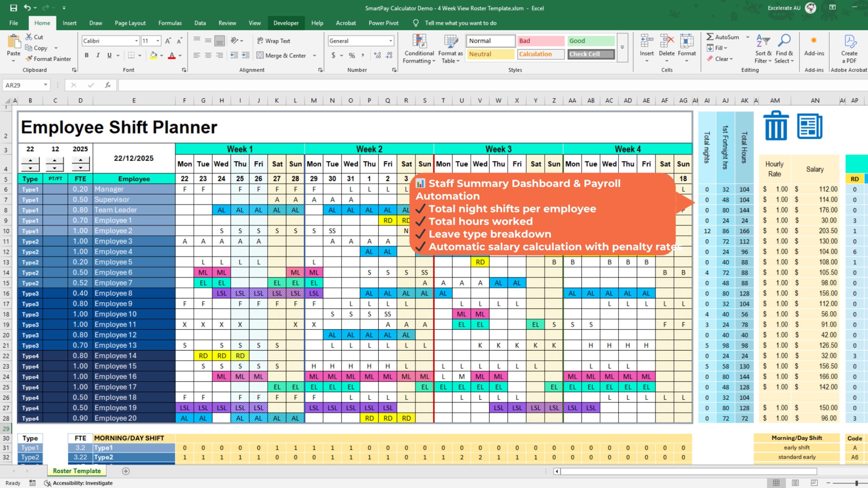This screenshot has width=868, height=488.
Task: Click the zoom slider handle in status bar
Action: 856,483
